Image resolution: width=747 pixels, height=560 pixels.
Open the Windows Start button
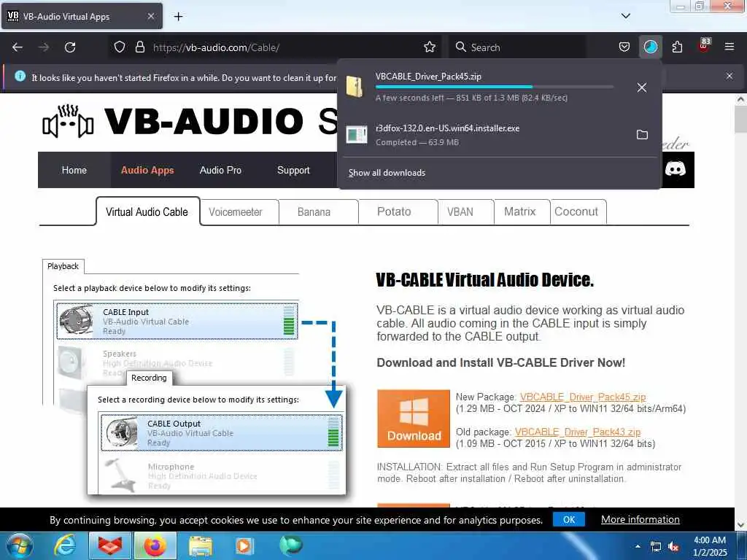tap(20, 545)
